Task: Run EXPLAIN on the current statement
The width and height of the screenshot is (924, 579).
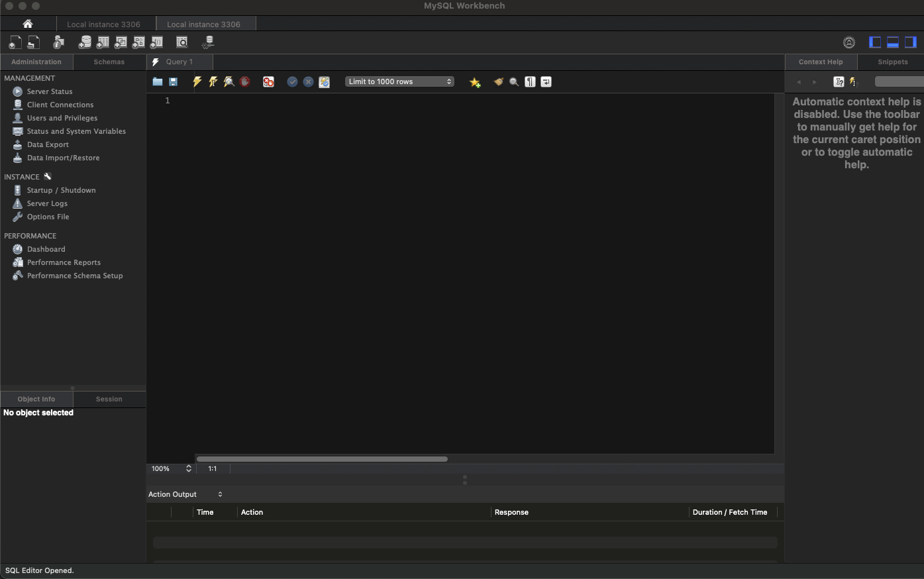Action: [229, 81]
